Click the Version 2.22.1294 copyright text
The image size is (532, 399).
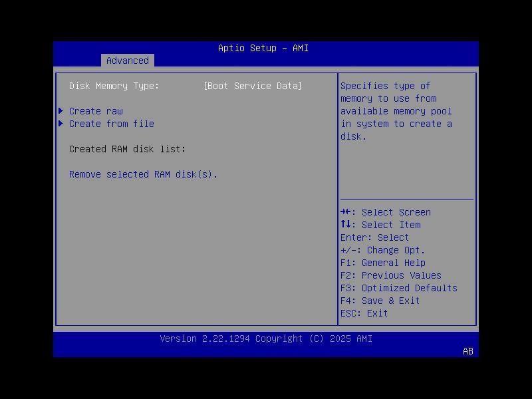266,338
